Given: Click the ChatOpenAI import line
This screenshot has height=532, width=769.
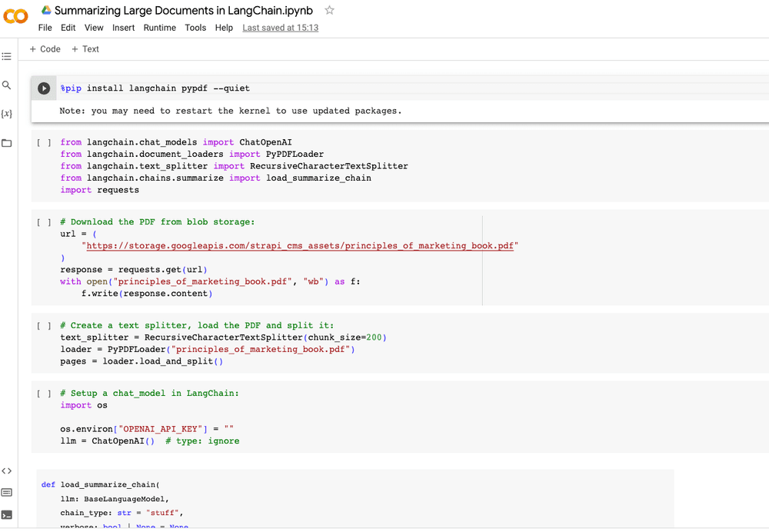Looking at the screenshot, I should 176,142.
